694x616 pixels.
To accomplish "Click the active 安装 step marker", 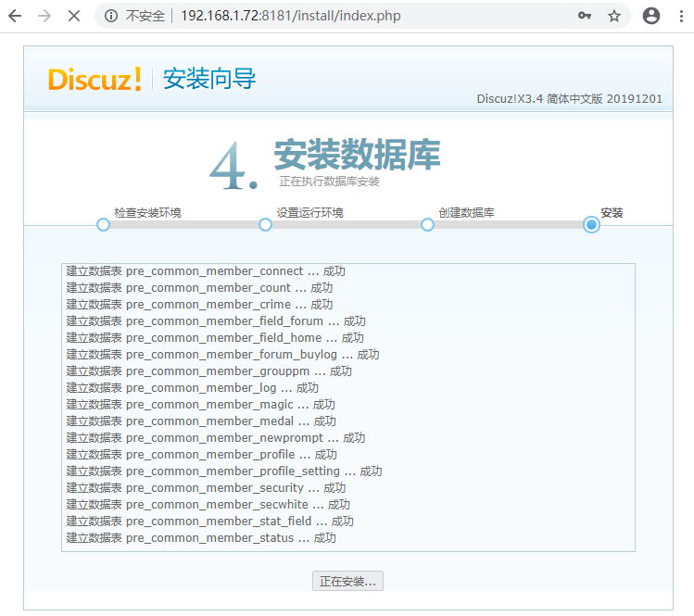I will click(x=591, y=224).
